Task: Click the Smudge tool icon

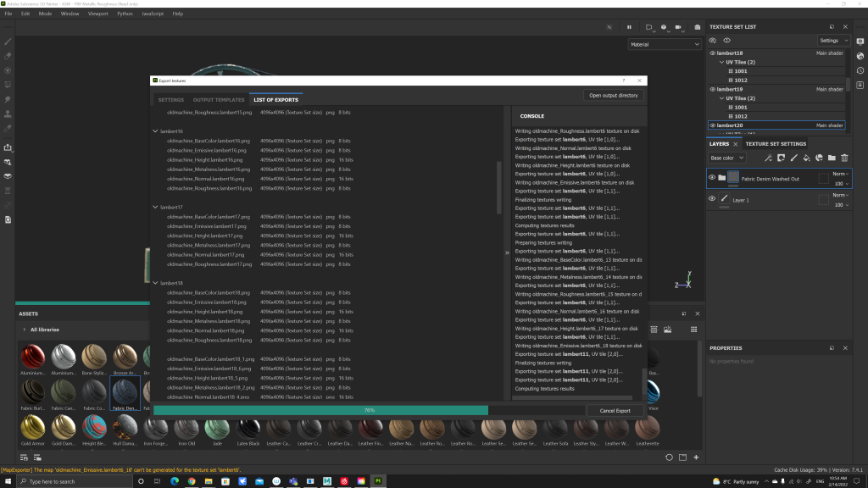Action: point(8,99)
